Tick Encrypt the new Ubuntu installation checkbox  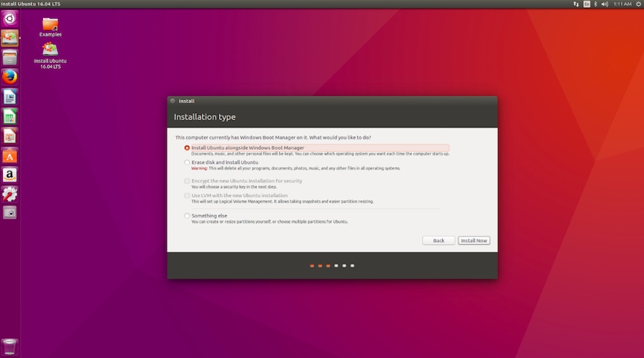(187, 181)
